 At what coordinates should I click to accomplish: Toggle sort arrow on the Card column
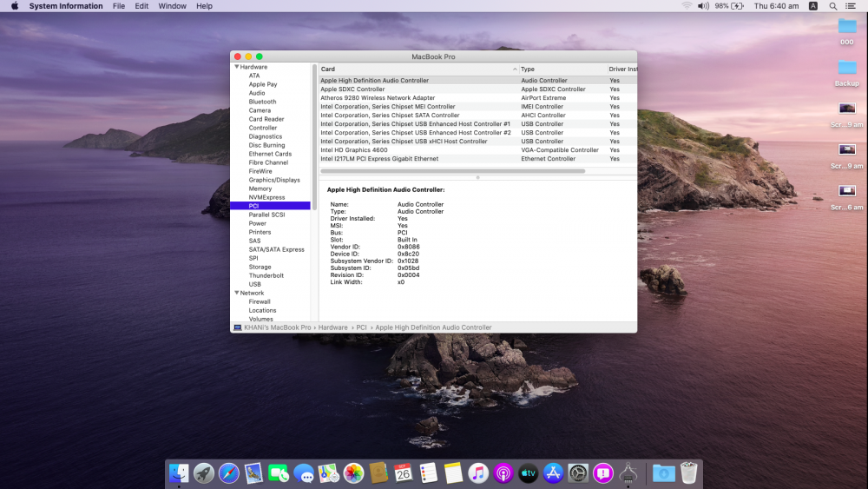point(515,69)
